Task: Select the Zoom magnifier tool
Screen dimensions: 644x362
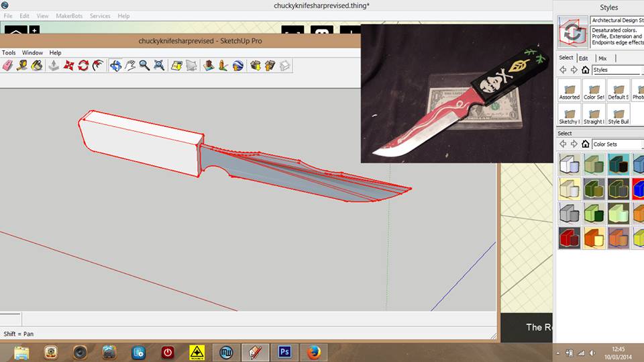Action: coord(145,65)
